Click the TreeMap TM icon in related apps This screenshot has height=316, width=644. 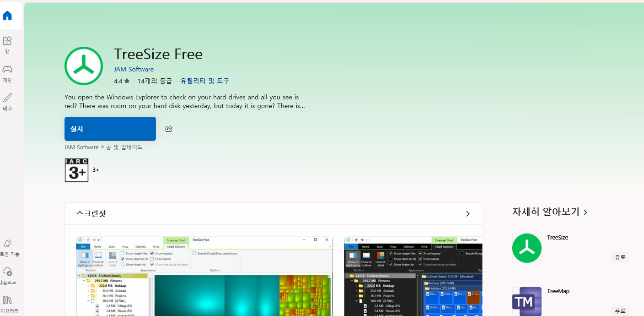click(526, 301)
